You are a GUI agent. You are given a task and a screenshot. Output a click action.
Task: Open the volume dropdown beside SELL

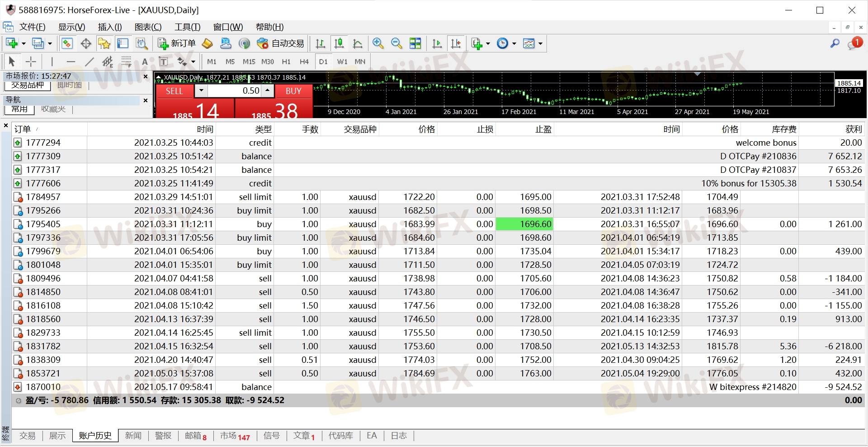click(x=201, y=91)
